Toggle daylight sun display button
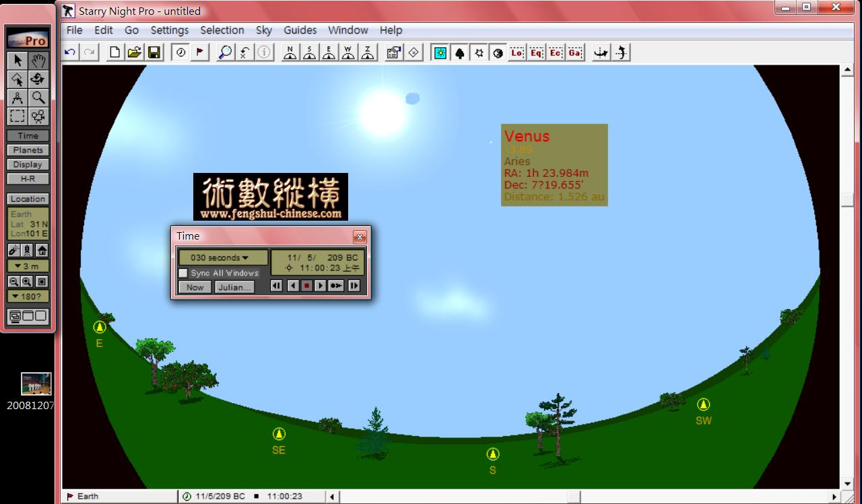This screenshot has width=862, height=504. point(440,52)
